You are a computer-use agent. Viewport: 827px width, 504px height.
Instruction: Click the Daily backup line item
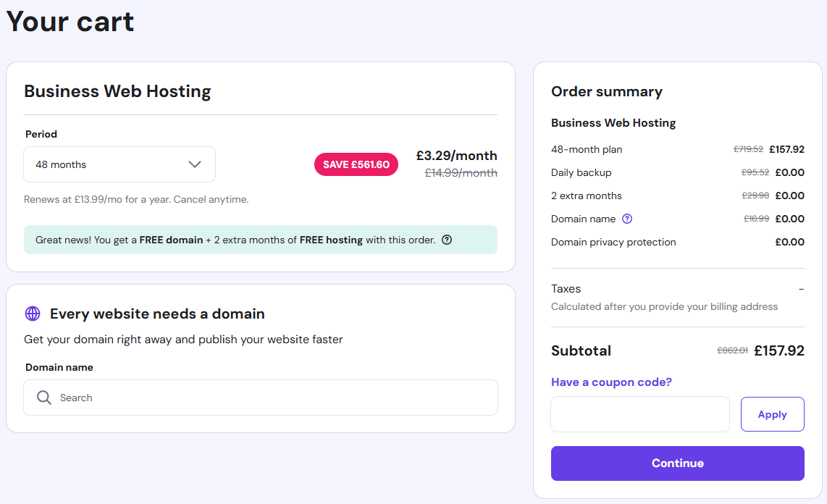[x=582, y=172]
